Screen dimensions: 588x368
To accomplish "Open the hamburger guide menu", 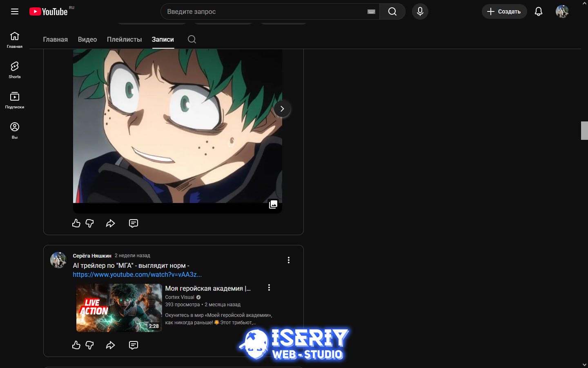I will tap(15, 11).
